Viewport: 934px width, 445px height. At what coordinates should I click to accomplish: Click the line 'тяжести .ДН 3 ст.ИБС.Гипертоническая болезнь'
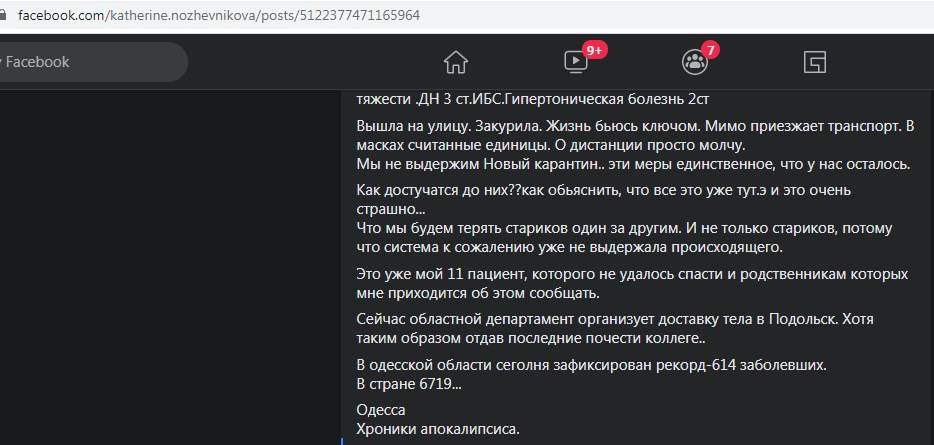point(533,99)
